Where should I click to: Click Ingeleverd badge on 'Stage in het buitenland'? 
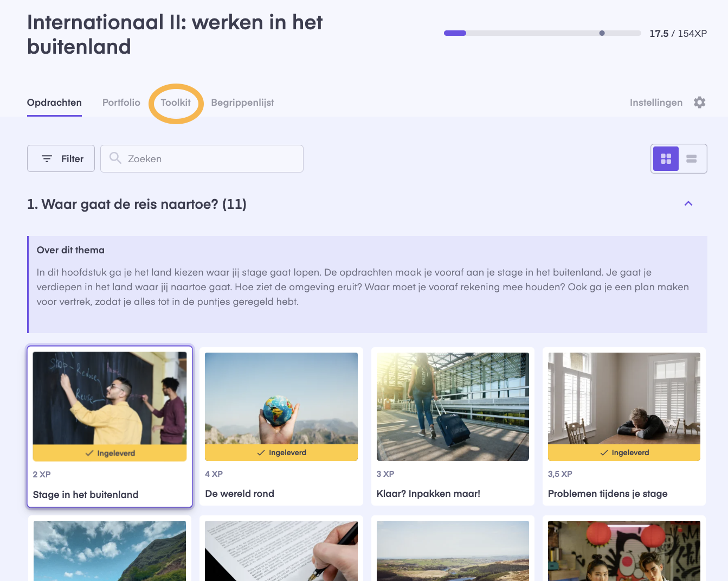point(109,454)
